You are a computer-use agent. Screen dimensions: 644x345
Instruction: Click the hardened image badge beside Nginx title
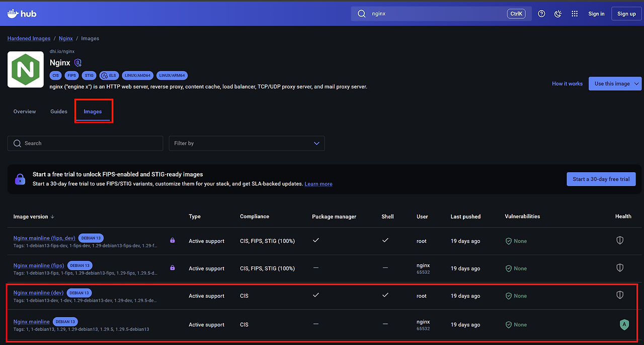click(x=78, y=63)
